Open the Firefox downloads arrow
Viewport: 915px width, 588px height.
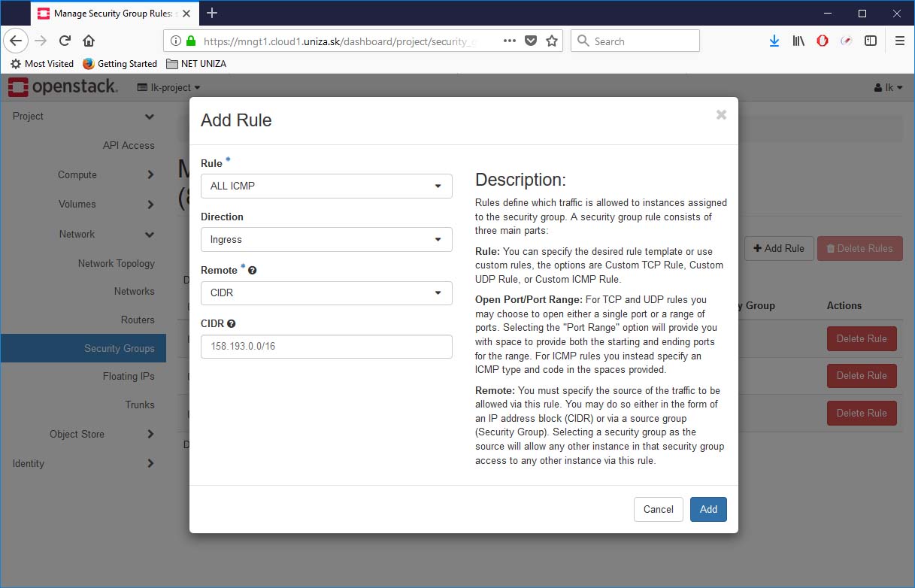point(774,41)
